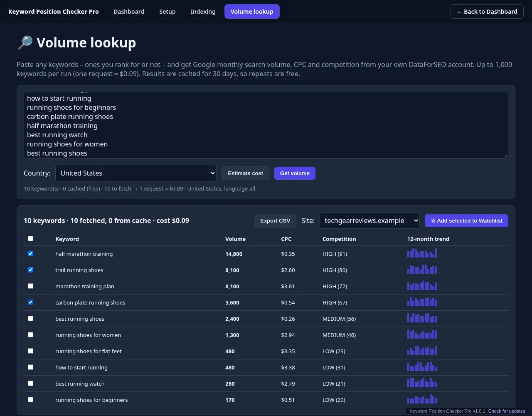Click the results summary '10 keywords · 10 fetched'
Viewport: 532px width, 416px height.
pyautogui.click(x=106, y=221)
